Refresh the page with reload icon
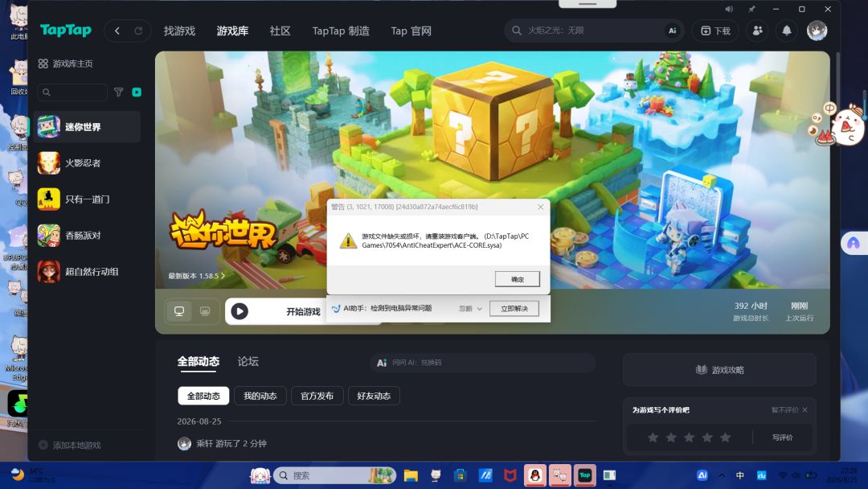This screenshot has width=868, height=489. (x=138, y=31)
